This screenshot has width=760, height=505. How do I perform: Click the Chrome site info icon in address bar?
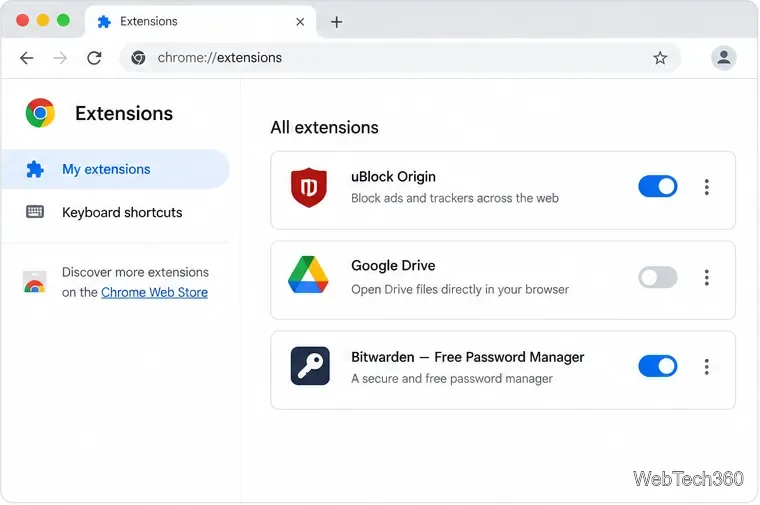(x=138, y=58)
